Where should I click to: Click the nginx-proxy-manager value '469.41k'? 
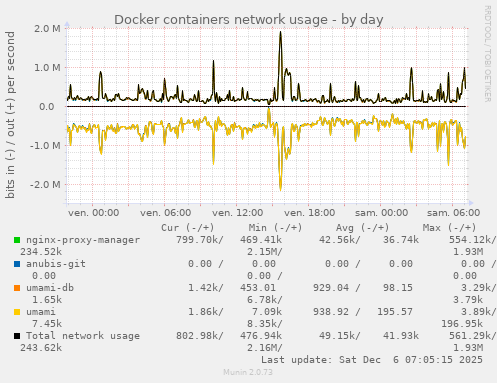[261, 240]
